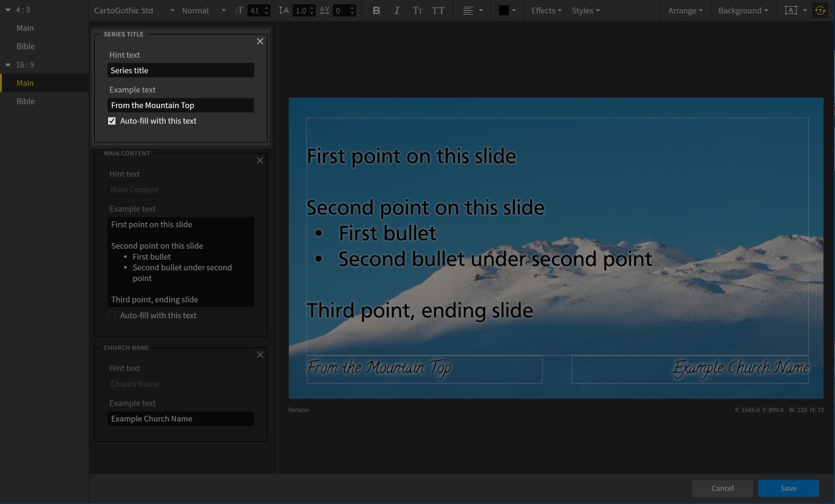The height and width of the screenshot is (504, 835).
Task: Activate the yellow text auto-fit icon
Action: point(820,10)
